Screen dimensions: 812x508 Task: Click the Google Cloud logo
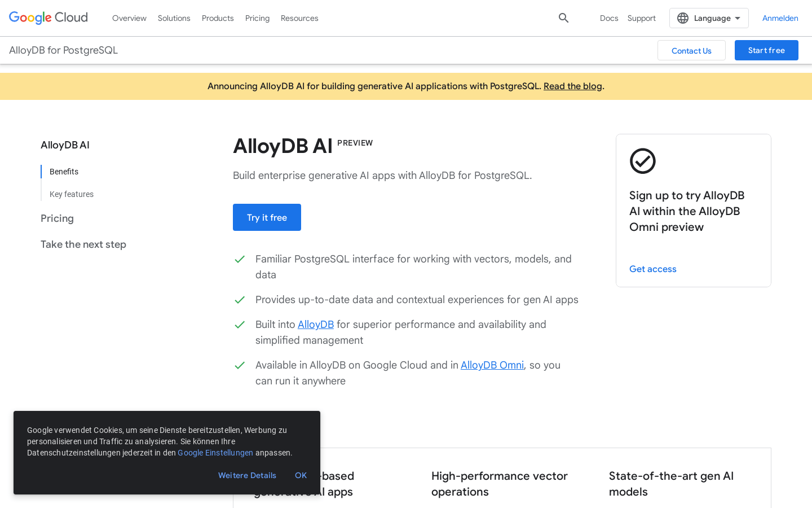click(x=48, y=17)
